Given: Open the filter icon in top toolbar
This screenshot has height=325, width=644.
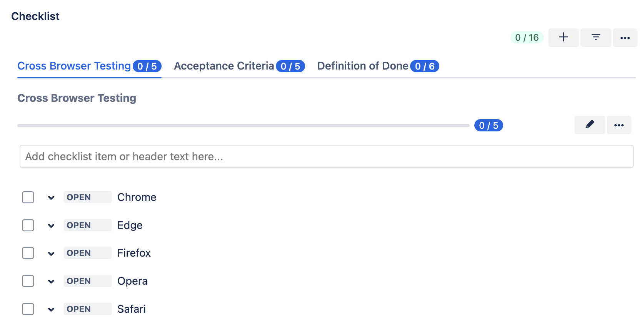Looking at the screenshot, I should tap(596, 37).
